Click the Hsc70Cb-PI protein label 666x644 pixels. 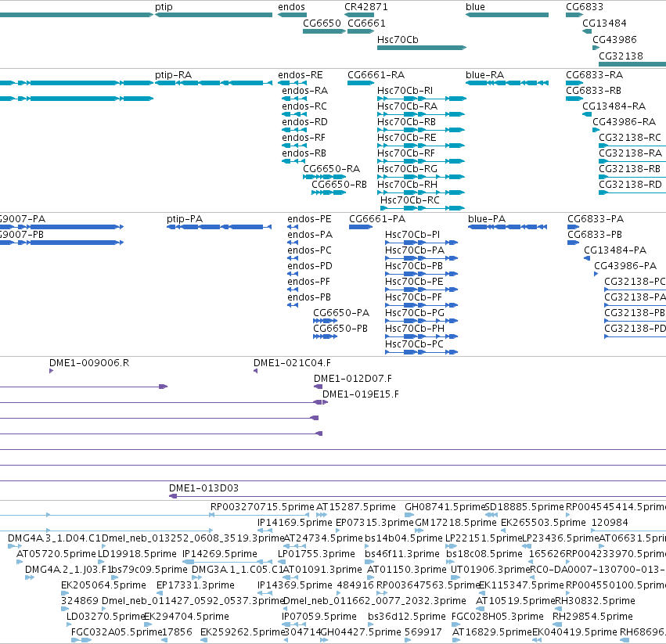[x=412, y=235]
